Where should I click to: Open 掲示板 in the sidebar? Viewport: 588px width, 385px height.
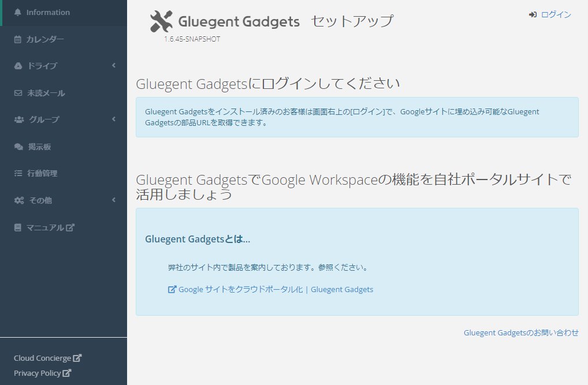(64, 147)
